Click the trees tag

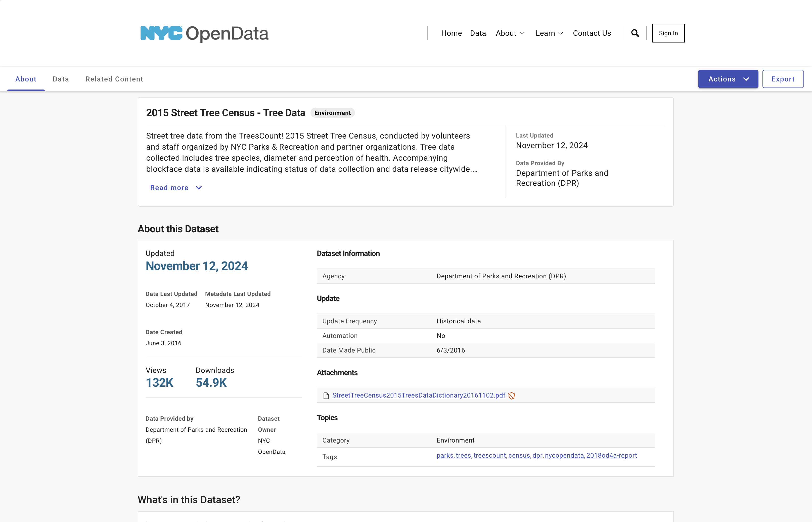coord(463,456)
